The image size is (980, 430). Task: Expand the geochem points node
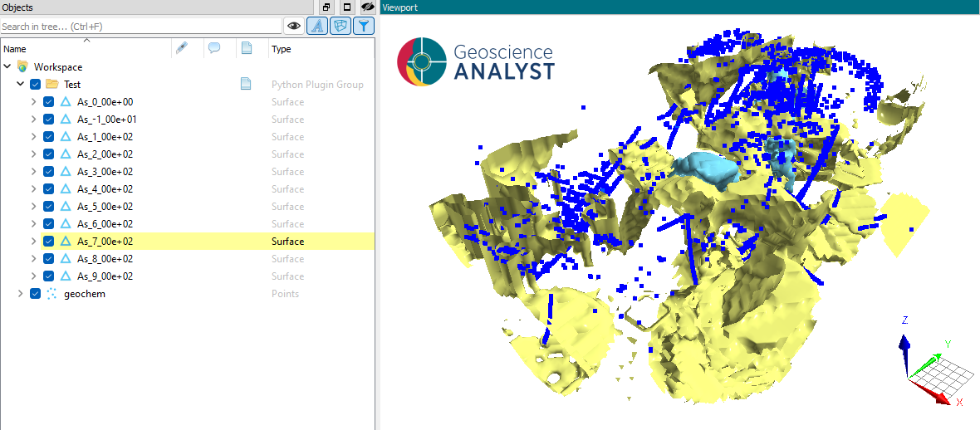tap(20, 294)
